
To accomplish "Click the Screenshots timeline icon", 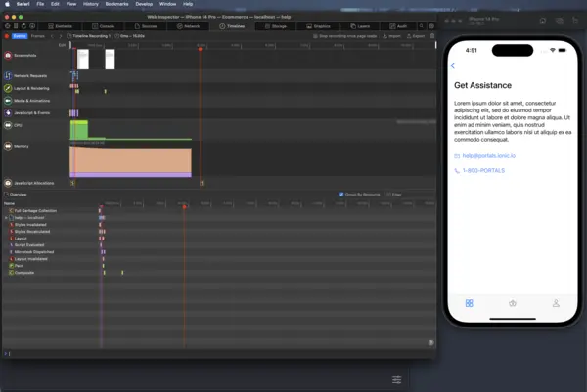I will tap(6, 57).
